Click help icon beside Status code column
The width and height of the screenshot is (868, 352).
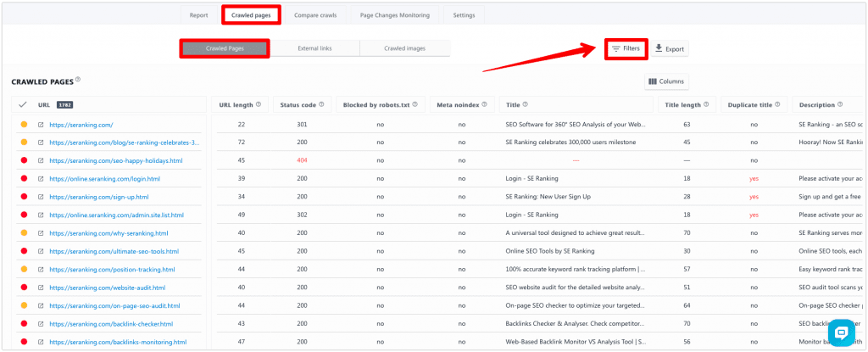point(321,104)
